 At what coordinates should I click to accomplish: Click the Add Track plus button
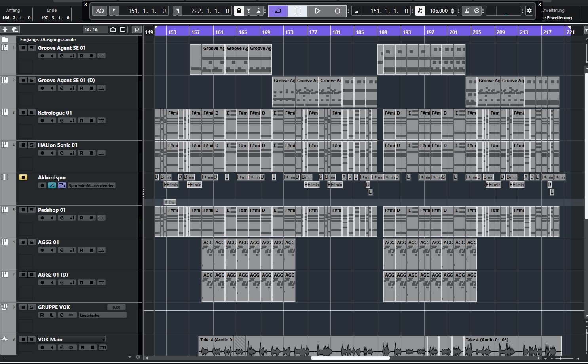pos(5,30)
